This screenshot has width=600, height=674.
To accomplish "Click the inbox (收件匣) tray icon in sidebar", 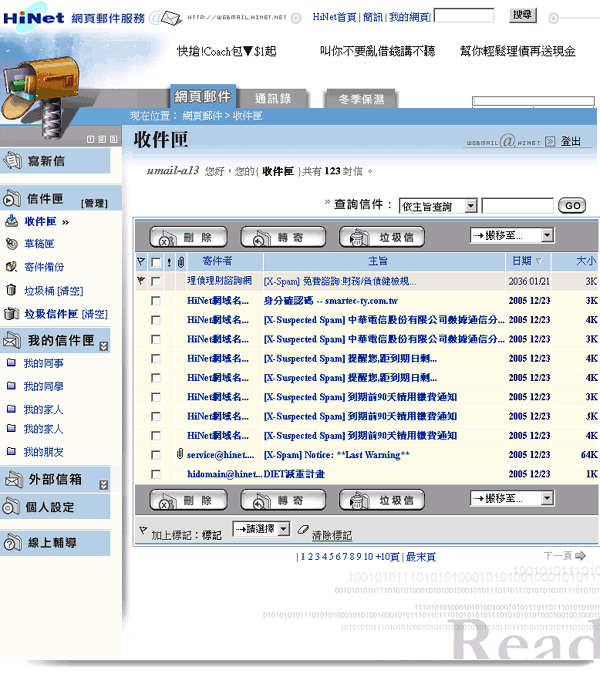I will click(12, 221).
